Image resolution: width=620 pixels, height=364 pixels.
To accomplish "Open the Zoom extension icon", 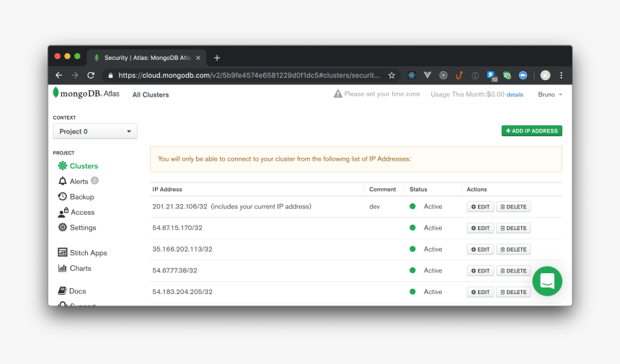I will pyautogui.click(x=523, y=75).
